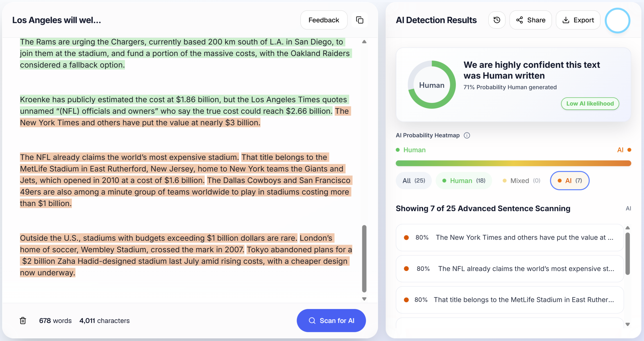Click the Feedback button

point(324,20)
